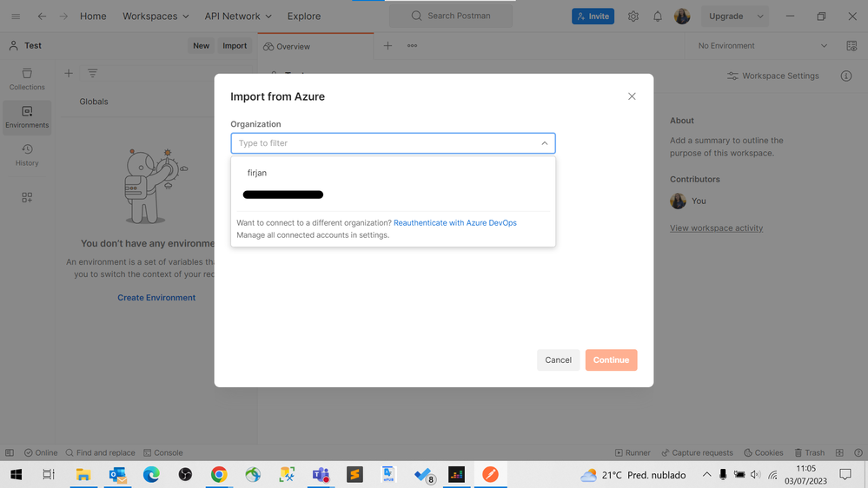Select the Globals item

94,102
